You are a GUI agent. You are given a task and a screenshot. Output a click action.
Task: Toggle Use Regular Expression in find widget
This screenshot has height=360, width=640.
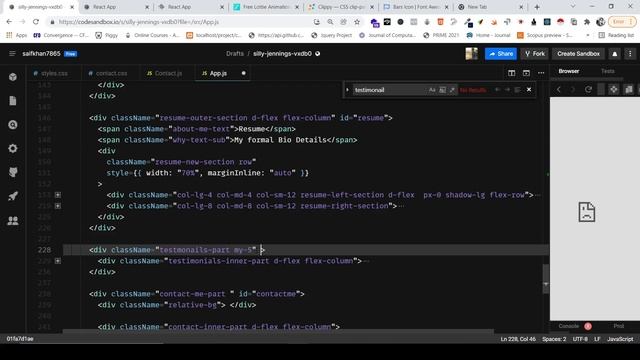[452, 90]
